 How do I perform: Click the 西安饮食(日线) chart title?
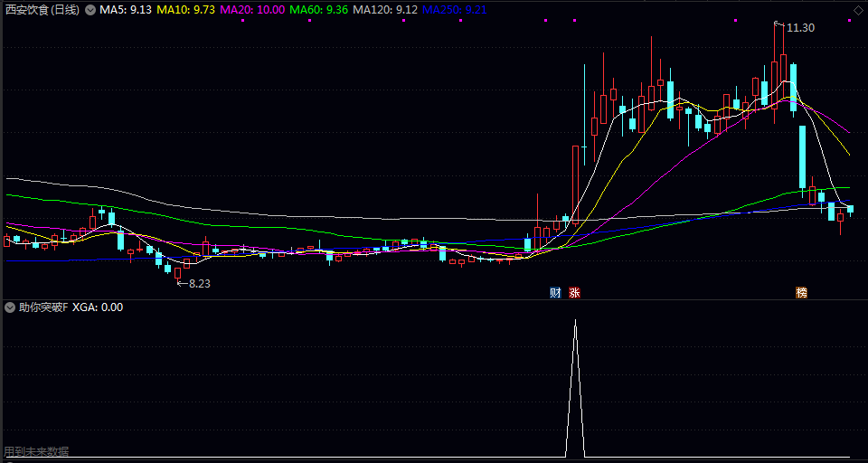[x=42, y=10]
